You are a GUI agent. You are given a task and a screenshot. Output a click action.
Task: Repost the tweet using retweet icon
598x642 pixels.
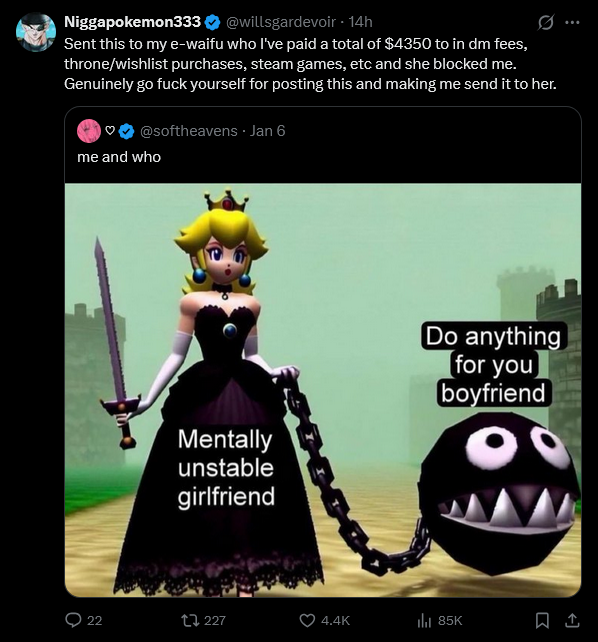pyautogui.click(x=191, y=620)
